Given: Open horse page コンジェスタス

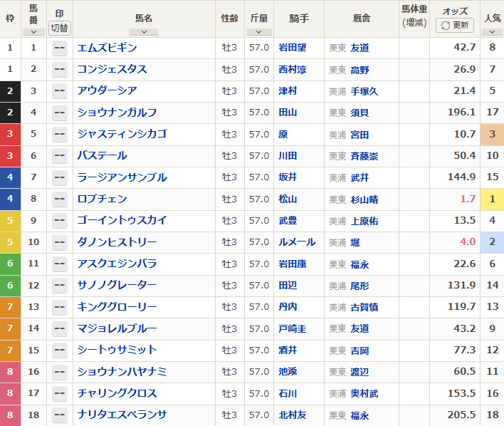Looking at the screenshot, I should [x=112, y=69].
